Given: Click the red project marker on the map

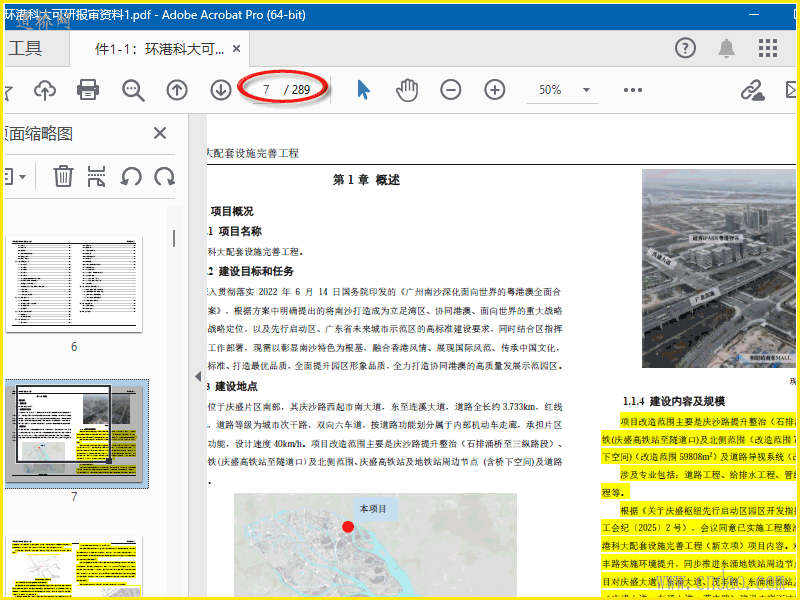Looking at the screenshot, I should pyautogui.click(x=348, y=527).
